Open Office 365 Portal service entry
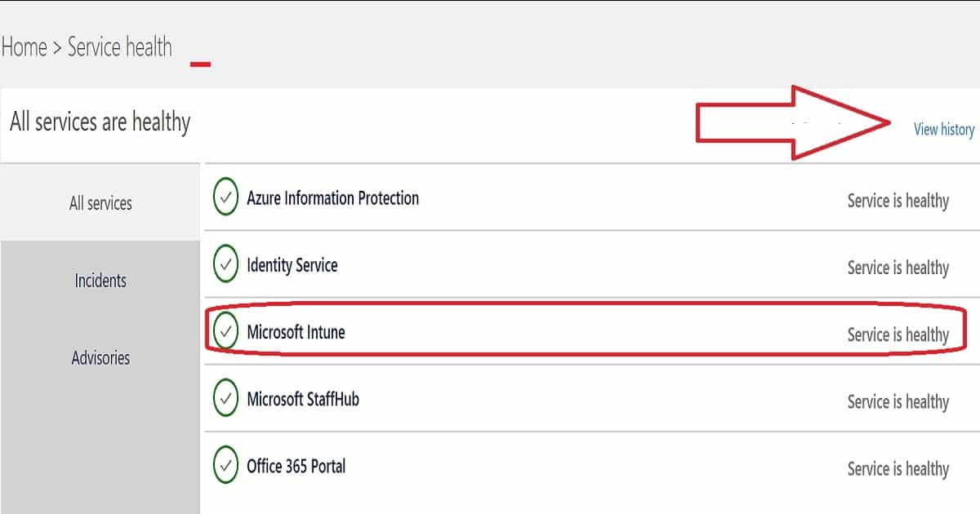The image size is (980, 514). point(591,466)
